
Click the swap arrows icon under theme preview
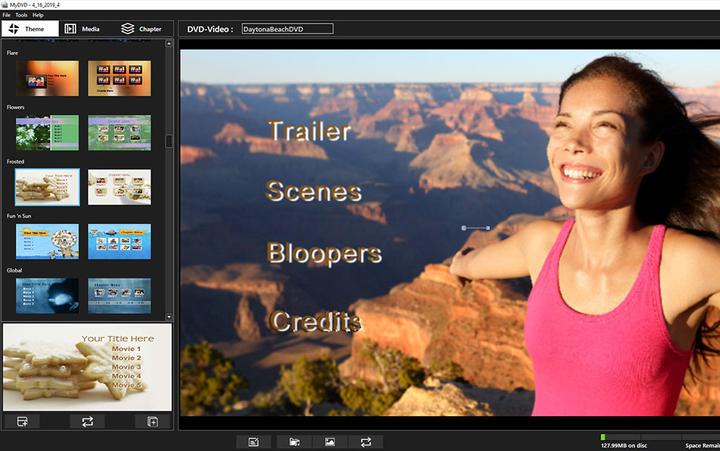click(x=87, y=422)
